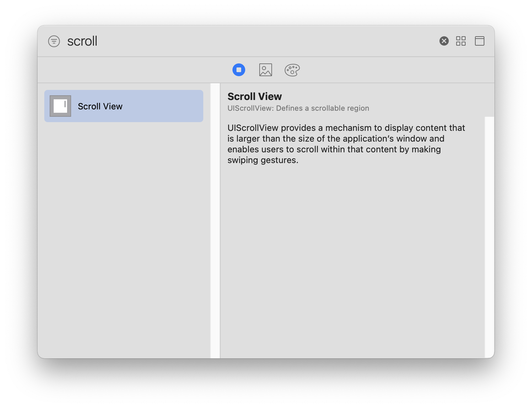Click the Scroll View detail heading
The width and height of the screenshot is (532, 408).
[x=255, y=97]
